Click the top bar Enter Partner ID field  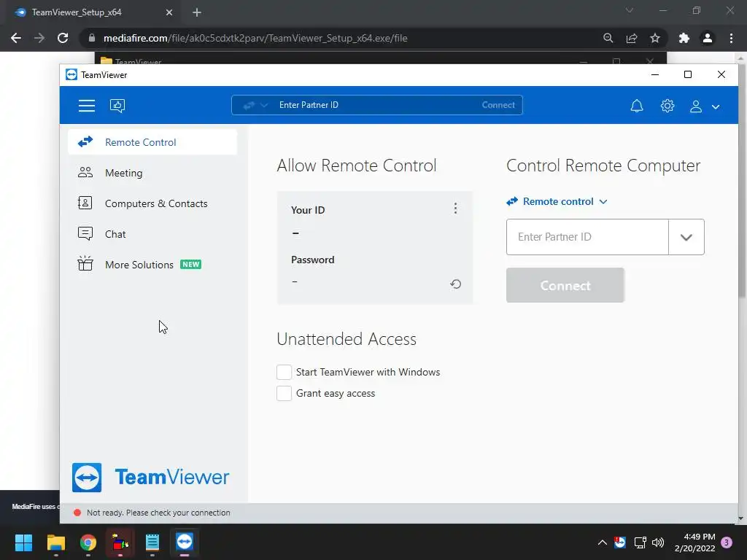click(376, 105)
